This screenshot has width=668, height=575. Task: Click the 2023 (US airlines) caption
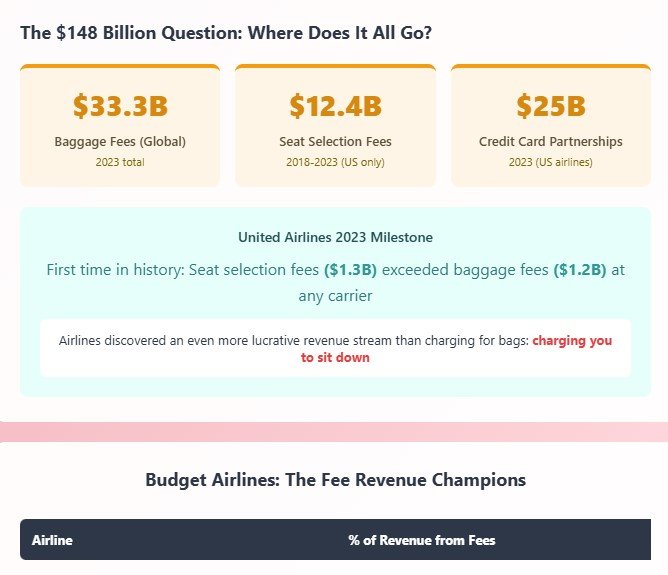click(550, 162)
